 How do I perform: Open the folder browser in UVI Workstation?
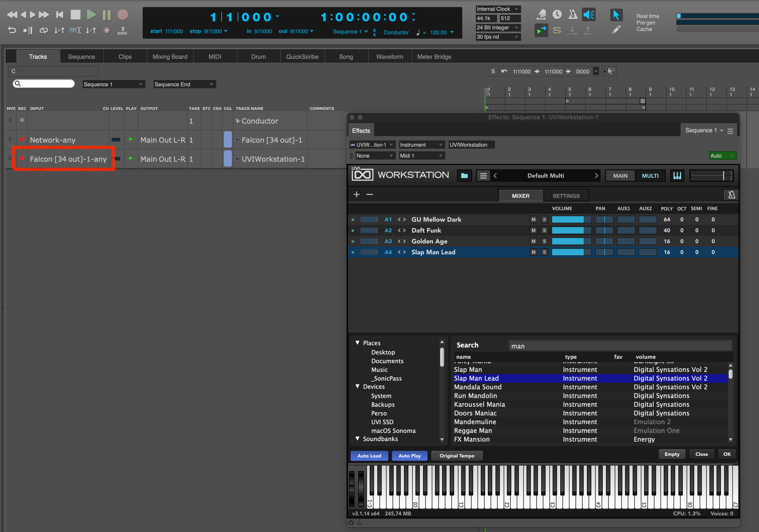click(x=464, y=176)
